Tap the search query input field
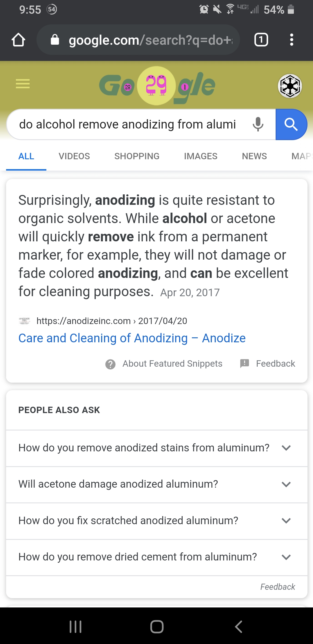This screenshot has height=644, width=313. (x=128, y=124)
